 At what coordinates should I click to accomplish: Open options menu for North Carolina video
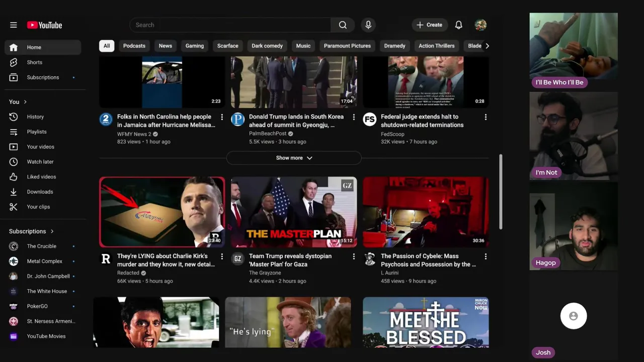coord(222,117)
